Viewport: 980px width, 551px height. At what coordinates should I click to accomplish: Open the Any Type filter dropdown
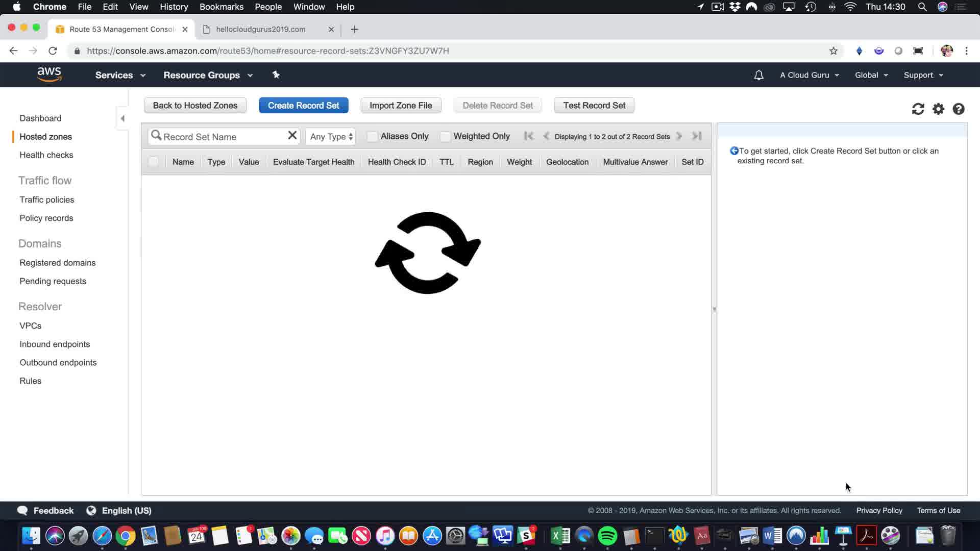(x=331, y=136)
